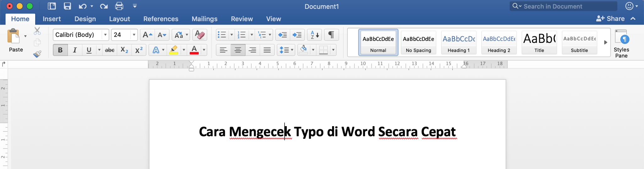644x169 pixels.
Task: Increase indent of the paragraph
Action: click(297, 35)
